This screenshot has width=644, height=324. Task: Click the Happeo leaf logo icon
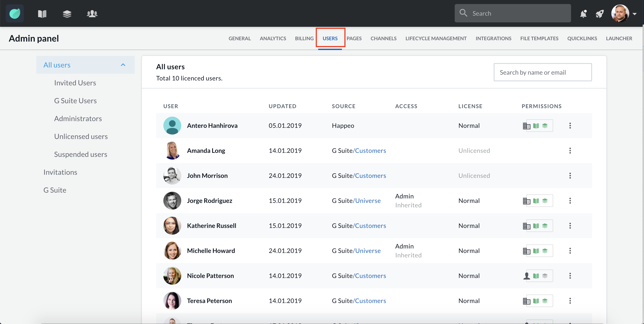point(15,13)
